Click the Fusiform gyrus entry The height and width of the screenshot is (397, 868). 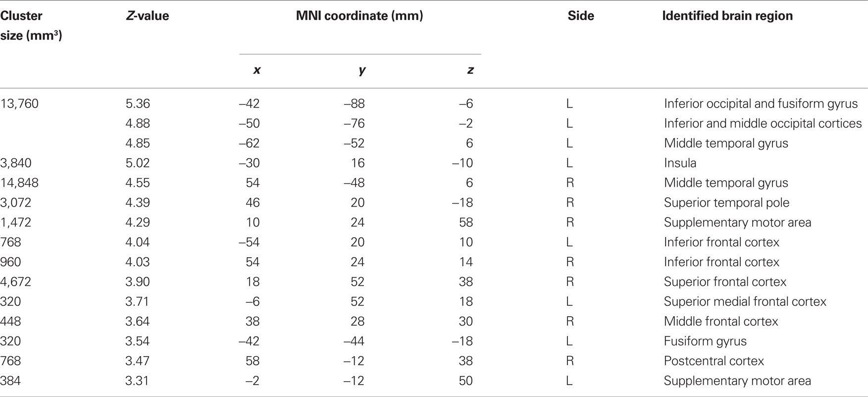click(705, 341)
